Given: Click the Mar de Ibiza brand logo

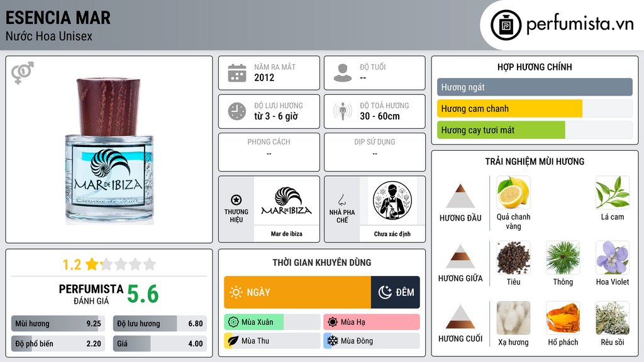Looking at the screenshot, I should coord(286,201).
